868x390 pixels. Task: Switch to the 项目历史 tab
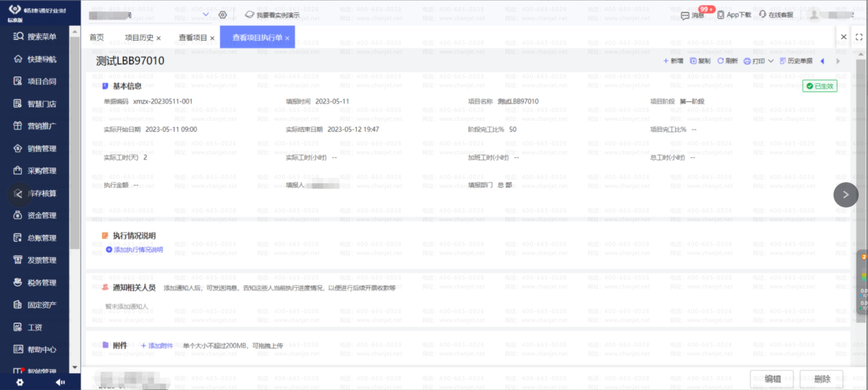(x=139, y=38)
